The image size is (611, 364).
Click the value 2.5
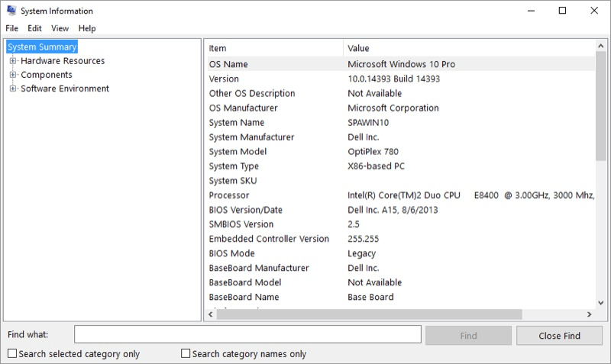354,224
